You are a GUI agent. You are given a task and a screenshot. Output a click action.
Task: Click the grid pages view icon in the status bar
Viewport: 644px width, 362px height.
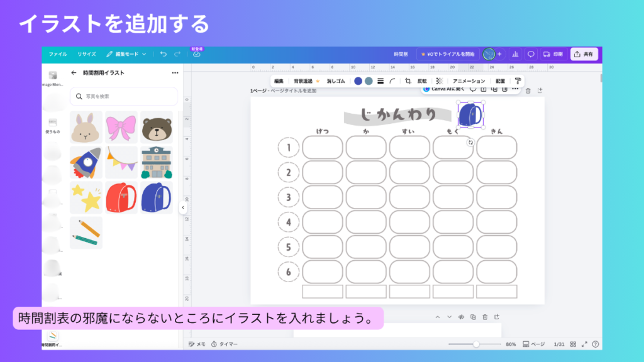pyautogui.click(x=573, y=344)
